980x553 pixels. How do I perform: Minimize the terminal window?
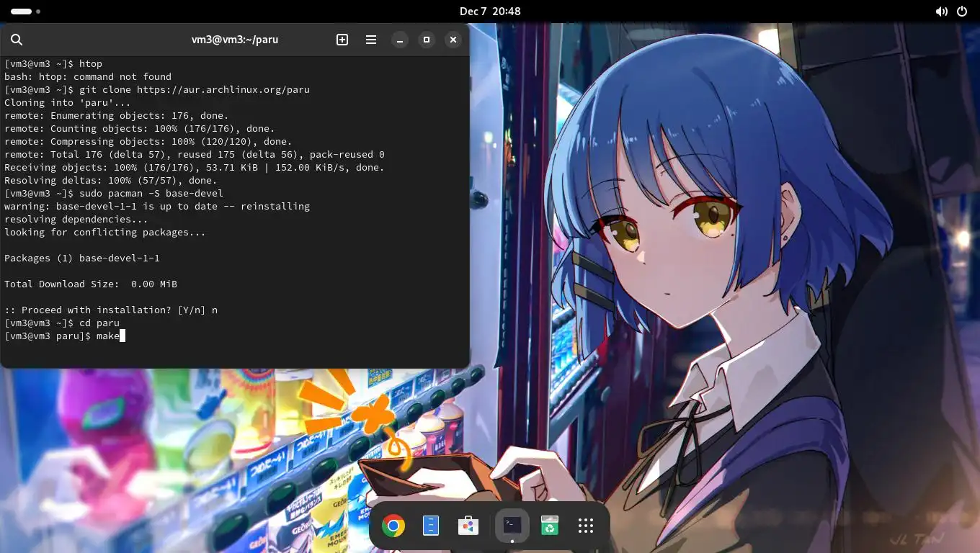coord(400,40)
